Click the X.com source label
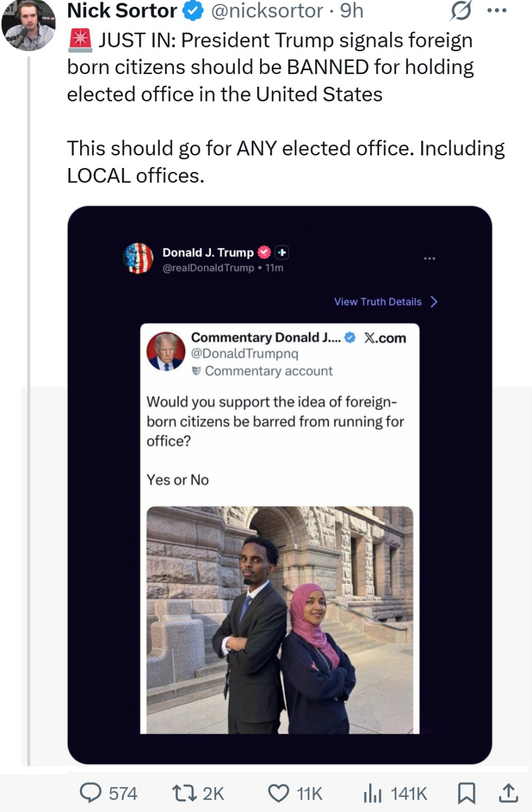 (x=385, y=338)
